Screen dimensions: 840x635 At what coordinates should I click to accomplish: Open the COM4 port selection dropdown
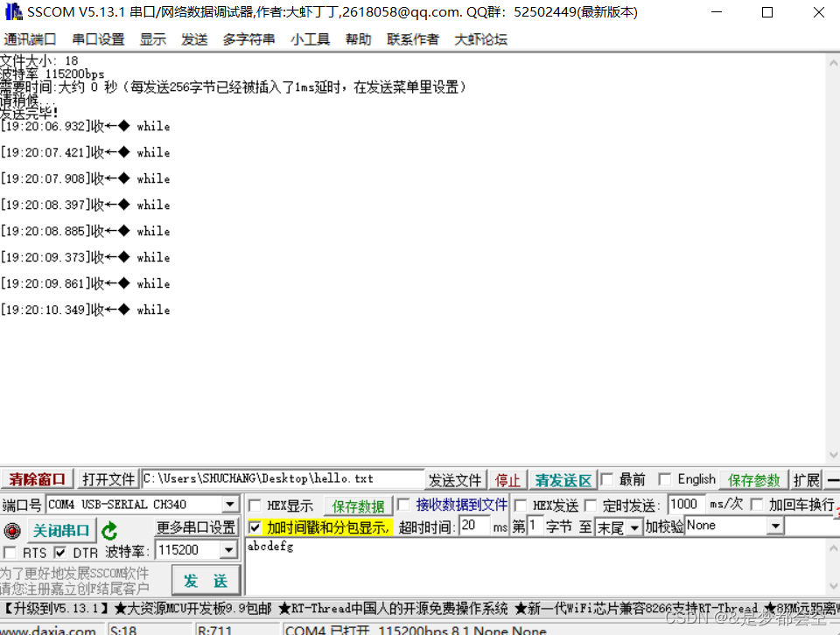[x=230, y=504]
